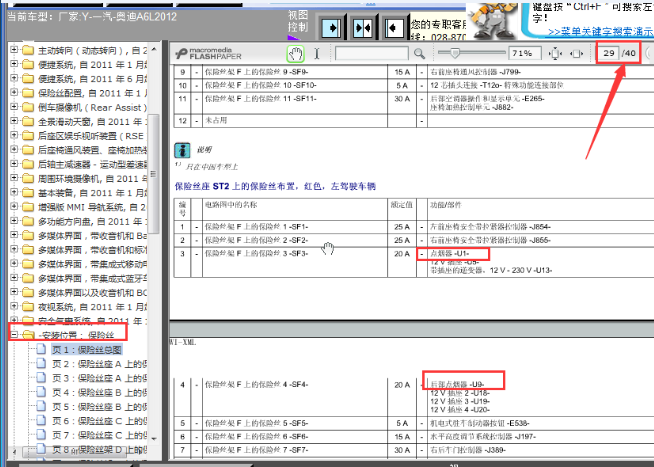Click the view control button with left arrow
Image resolution: width=654 pixels, height=467 pixels.
click(x=393, y=28)
